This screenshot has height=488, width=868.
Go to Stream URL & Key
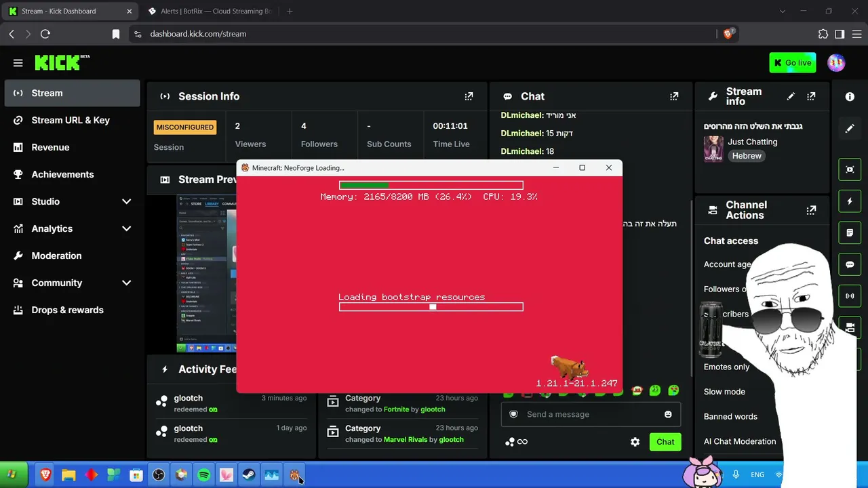coord(72,120)
